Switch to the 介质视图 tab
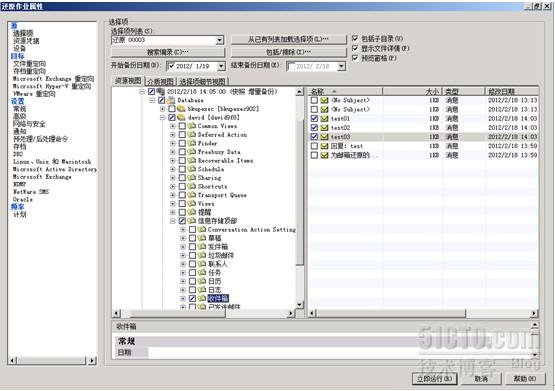The width and height of the screenshot is (555, 391). coord(161,82)
